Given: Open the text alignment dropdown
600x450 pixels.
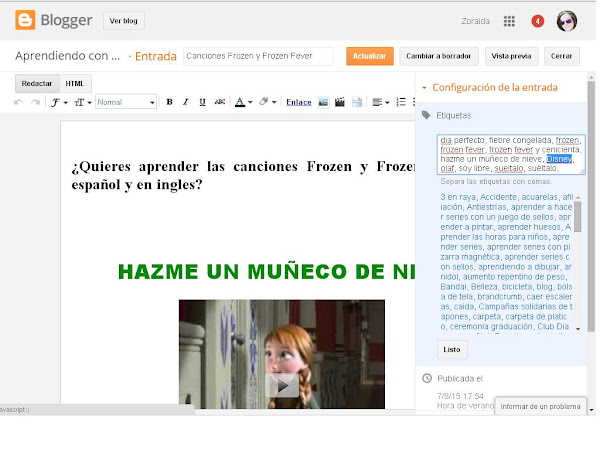Looking at the screenshot, I should tap(381, 102).
